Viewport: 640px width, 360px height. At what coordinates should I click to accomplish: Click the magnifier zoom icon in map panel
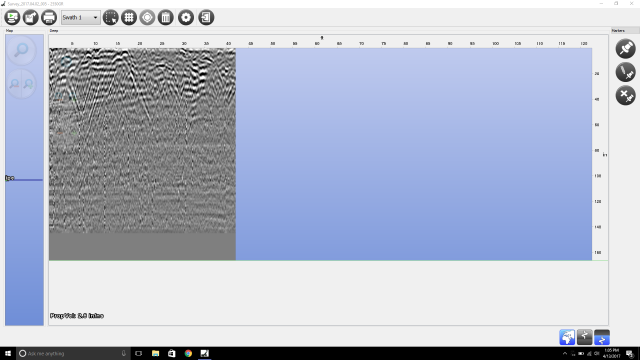pos(22,51)
